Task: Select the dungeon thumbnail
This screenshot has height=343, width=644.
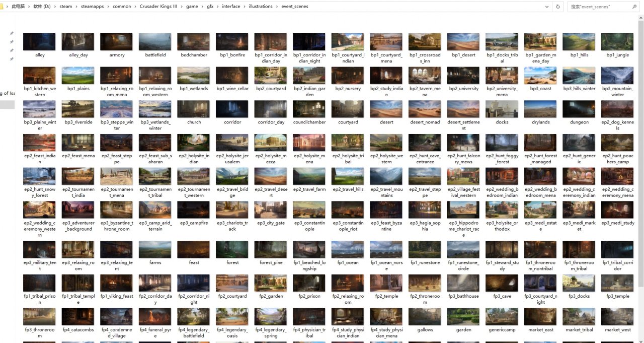Action: tap(579, 109)
